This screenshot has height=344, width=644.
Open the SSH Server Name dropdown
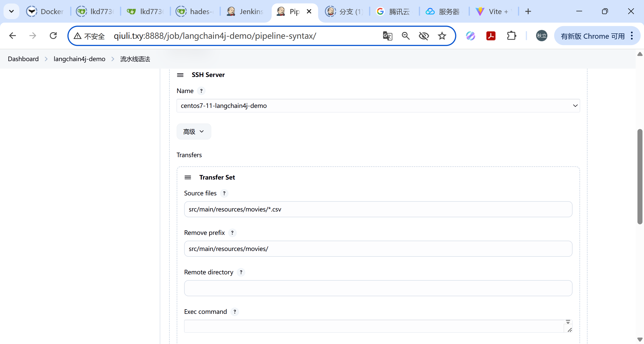[378, 106]
